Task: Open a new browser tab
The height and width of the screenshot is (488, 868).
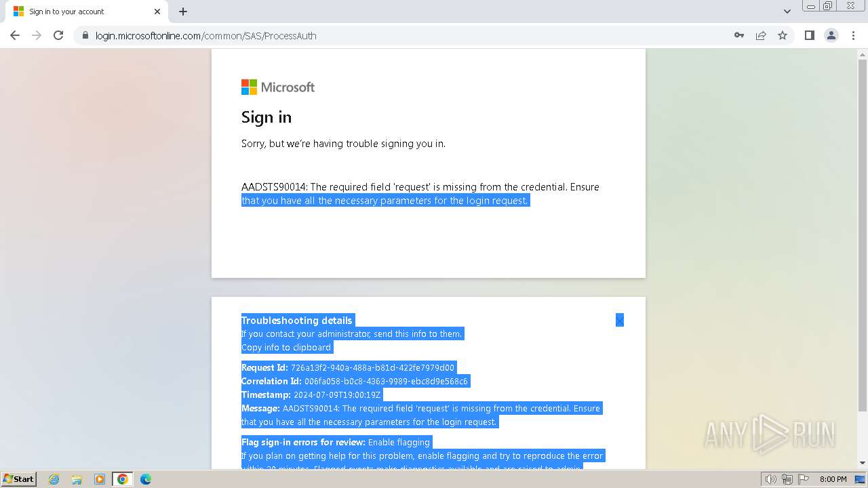Action: tap(183, 12)
